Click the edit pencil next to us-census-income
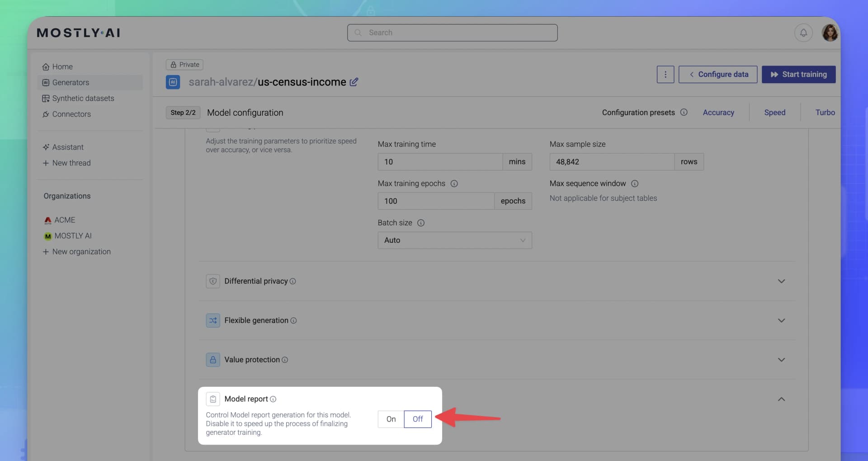This screenshot has height=461, width=868. point(354,82)
